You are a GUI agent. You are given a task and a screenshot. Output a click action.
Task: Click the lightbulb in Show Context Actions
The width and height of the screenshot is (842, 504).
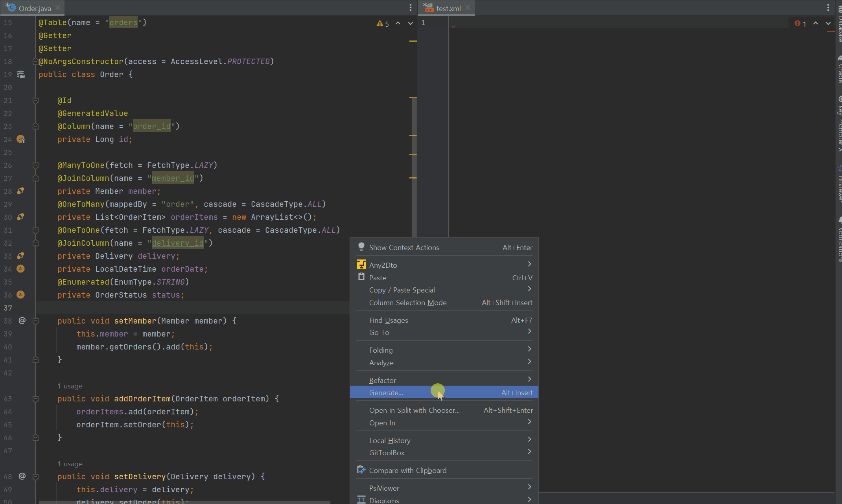361,247
